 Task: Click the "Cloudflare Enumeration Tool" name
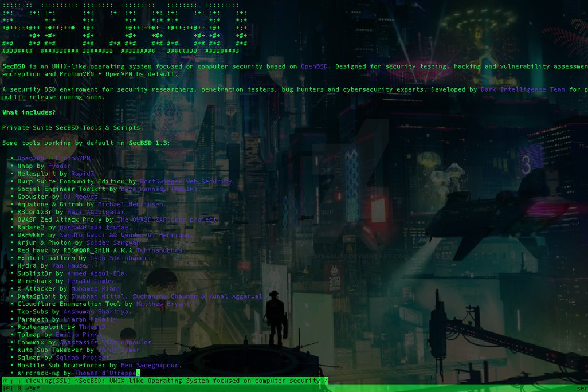[x=69, y=304]
